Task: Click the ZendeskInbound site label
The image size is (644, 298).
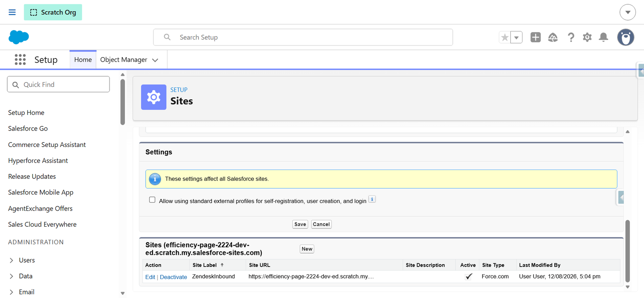Action: [x=213, y=277]
